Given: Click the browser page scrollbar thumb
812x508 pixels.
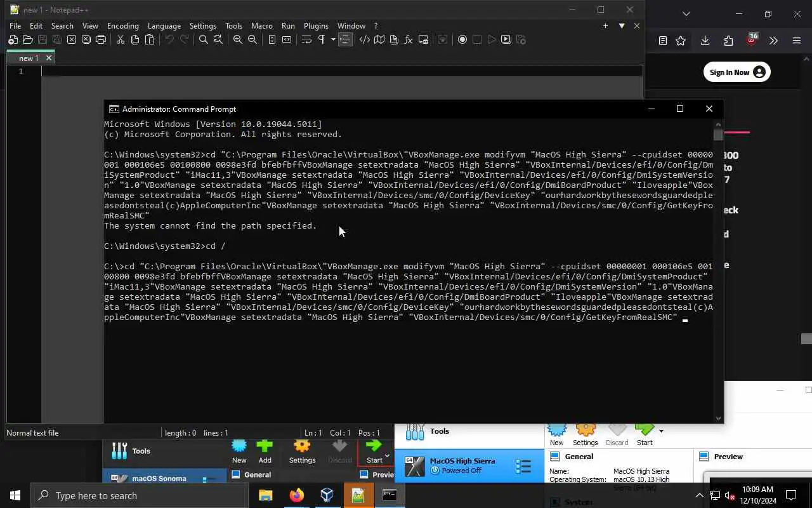Looking at the screenshot, I should click(806, 339).
